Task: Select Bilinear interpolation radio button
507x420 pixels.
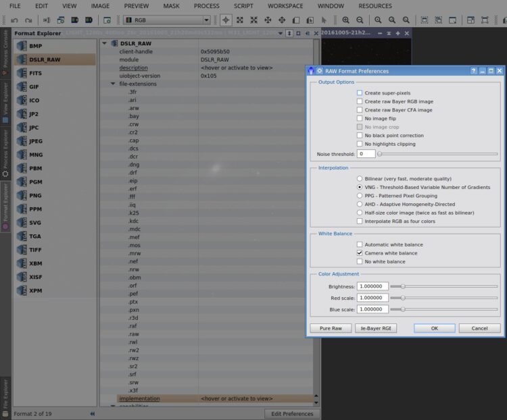Action: [x=360, y=179]
